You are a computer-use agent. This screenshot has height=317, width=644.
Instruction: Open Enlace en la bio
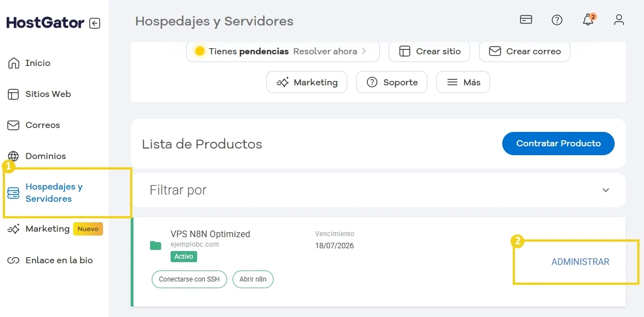59,260
